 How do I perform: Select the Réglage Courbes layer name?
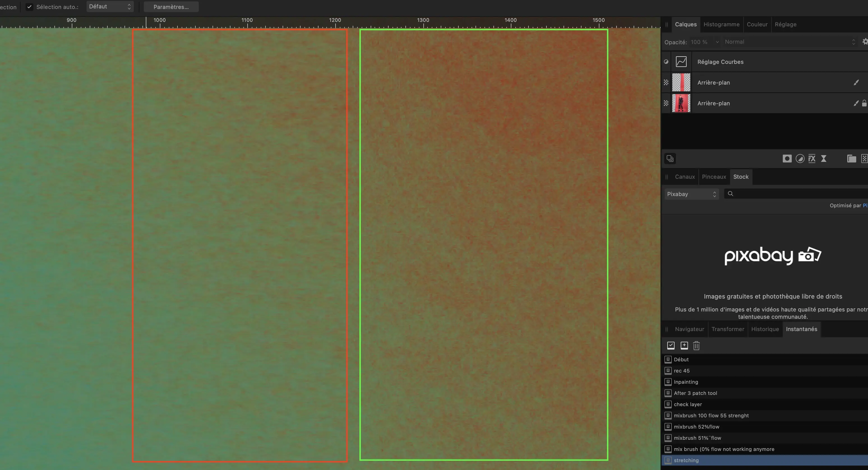click(721, 62)
